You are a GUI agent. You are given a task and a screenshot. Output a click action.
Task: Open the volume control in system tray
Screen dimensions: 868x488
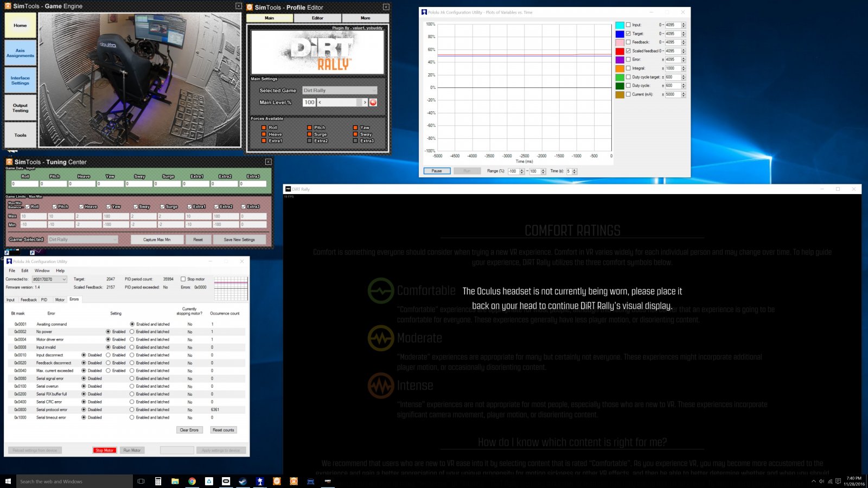[821, 481]
